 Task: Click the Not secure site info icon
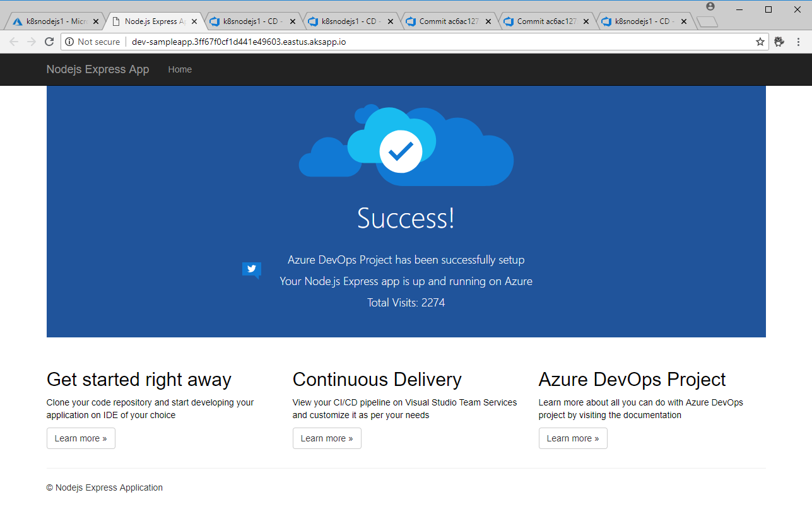coord(70,42)
